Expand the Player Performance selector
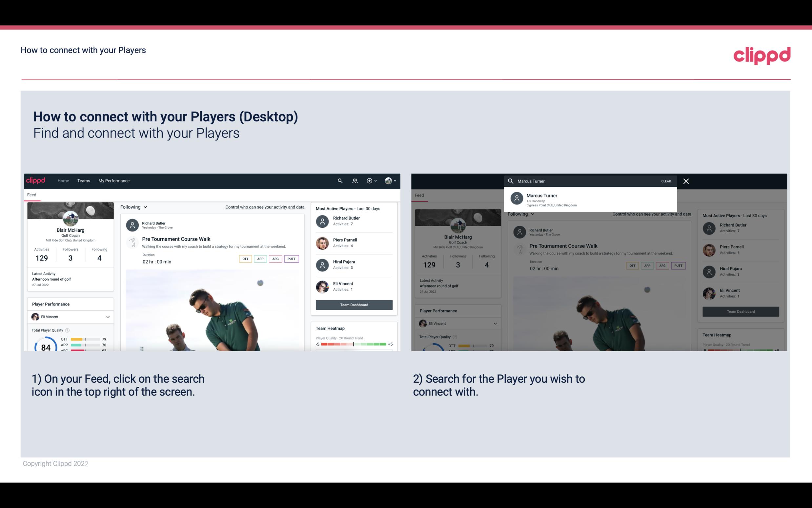This screenshot has width=812, height=508. tap(108, 317)
